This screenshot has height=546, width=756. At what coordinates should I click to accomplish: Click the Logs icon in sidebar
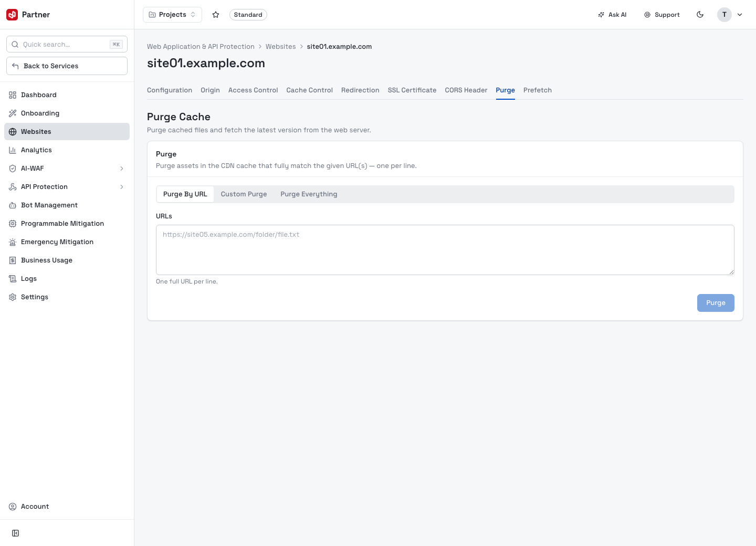pyautogui.click(x=13, y=279)
